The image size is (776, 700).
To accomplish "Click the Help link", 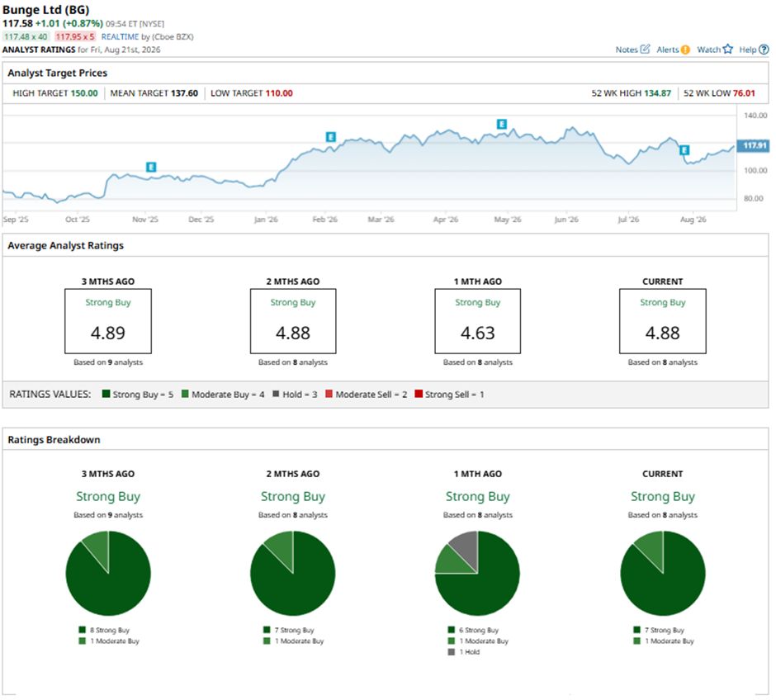I will click(x=747, y=50).
